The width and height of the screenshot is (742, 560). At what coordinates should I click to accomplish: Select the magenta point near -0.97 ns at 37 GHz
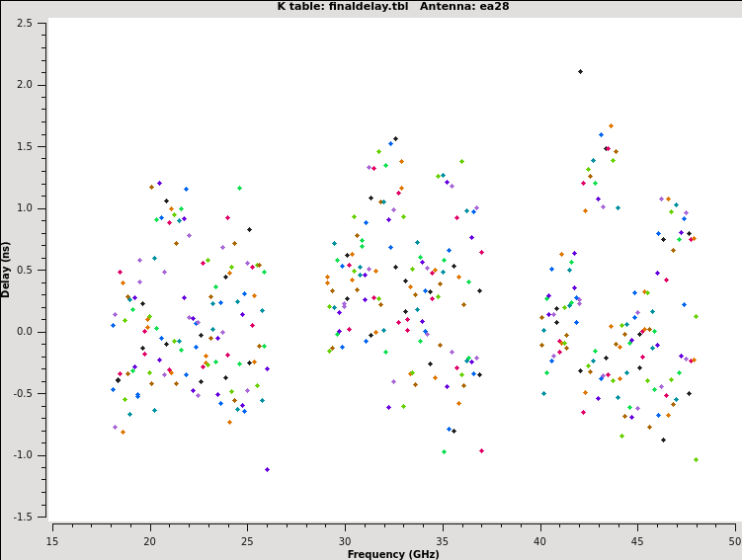pos(481,450)
